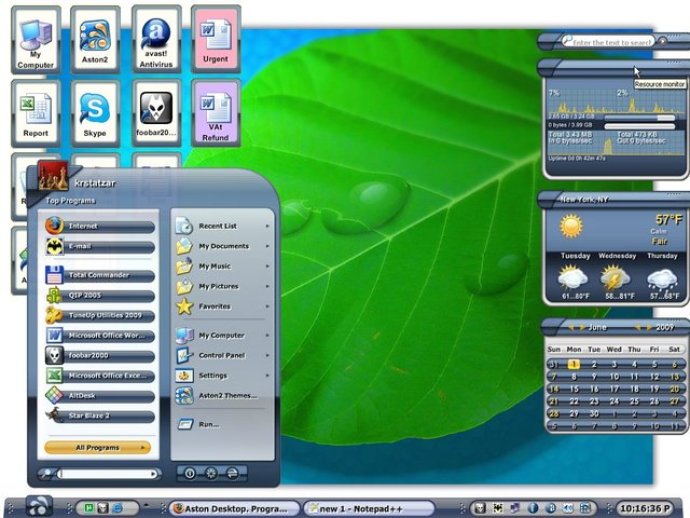Switch to Notepad++ taskbar window
This screenshot has width=690, height=518.
pos(368,509)
